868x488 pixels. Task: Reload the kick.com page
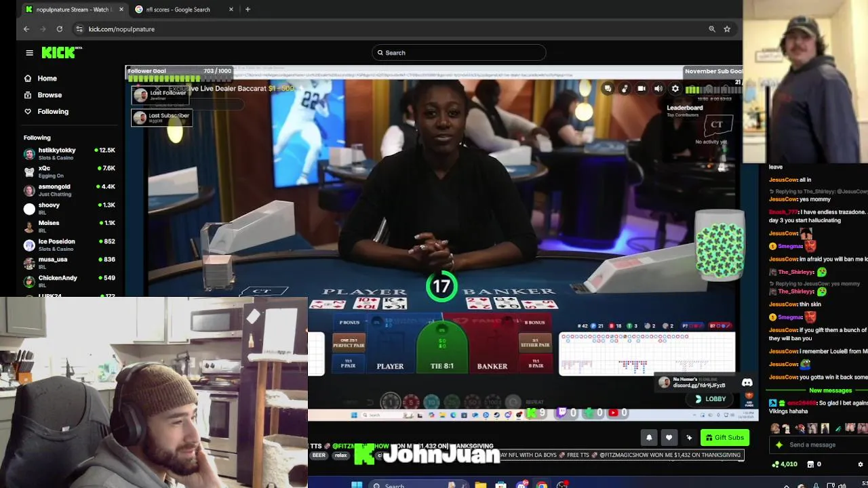(60, 29)
